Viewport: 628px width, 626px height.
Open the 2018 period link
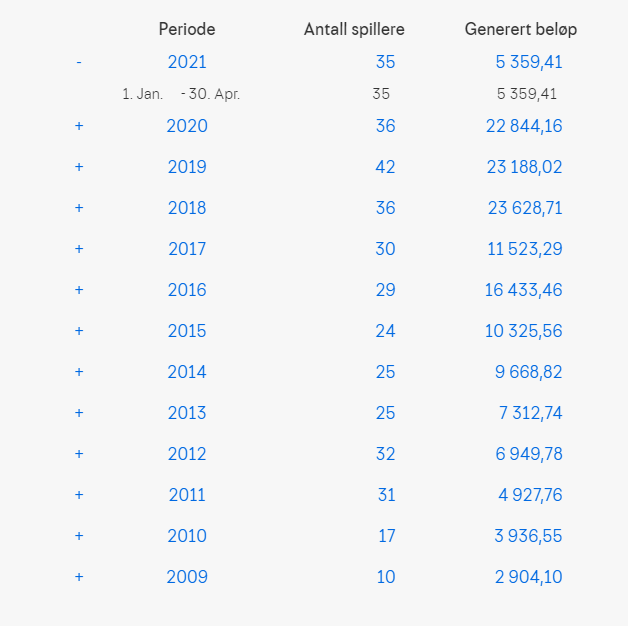pyautogui.click(x=187, y=208)
